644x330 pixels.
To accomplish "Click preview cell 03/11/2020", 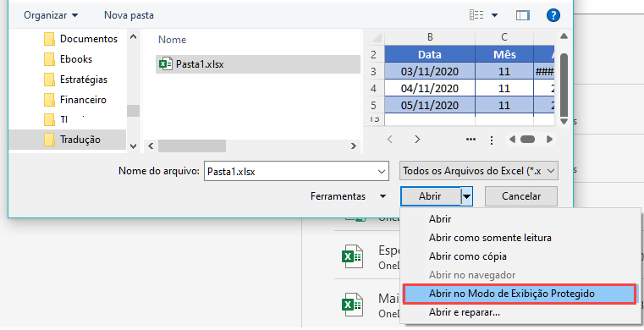I will pos(430,71).
